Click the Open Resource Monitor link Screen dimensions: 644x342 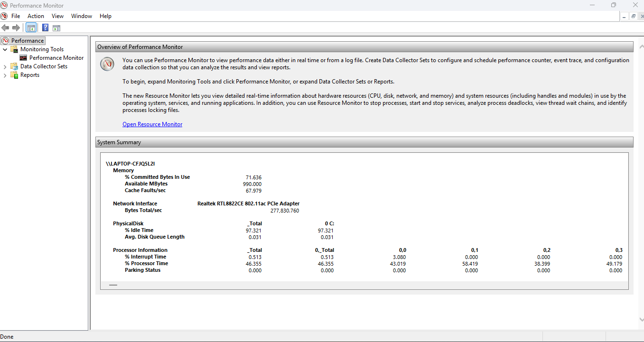click(x=152, y=124)
